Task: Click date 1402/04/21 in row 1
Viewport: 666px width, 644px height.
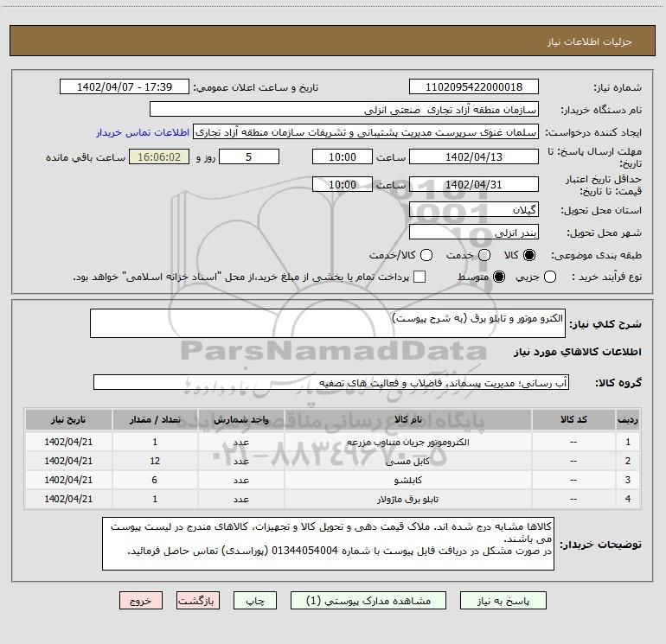Action: (68, 442)
